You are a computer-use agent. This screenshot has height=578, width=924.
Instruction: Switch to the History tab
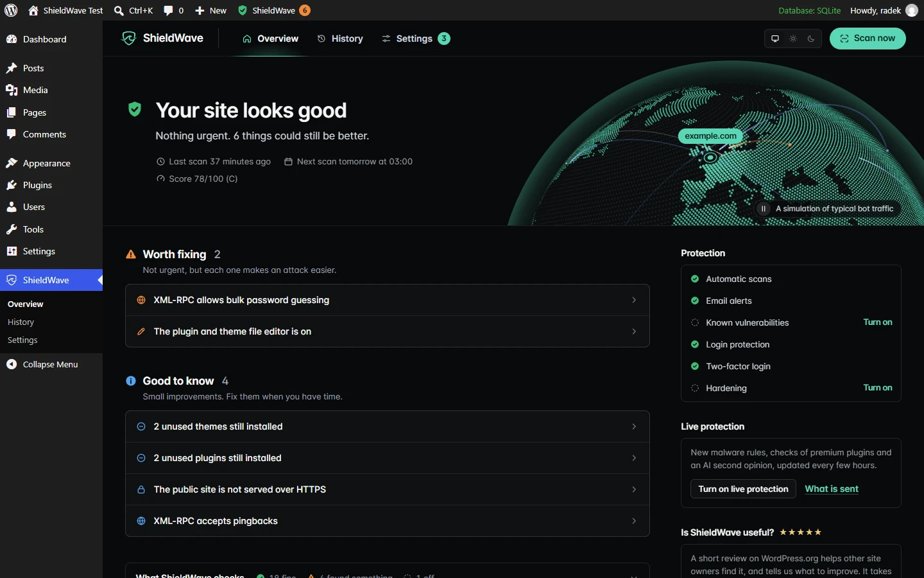(x=340, y=39)
